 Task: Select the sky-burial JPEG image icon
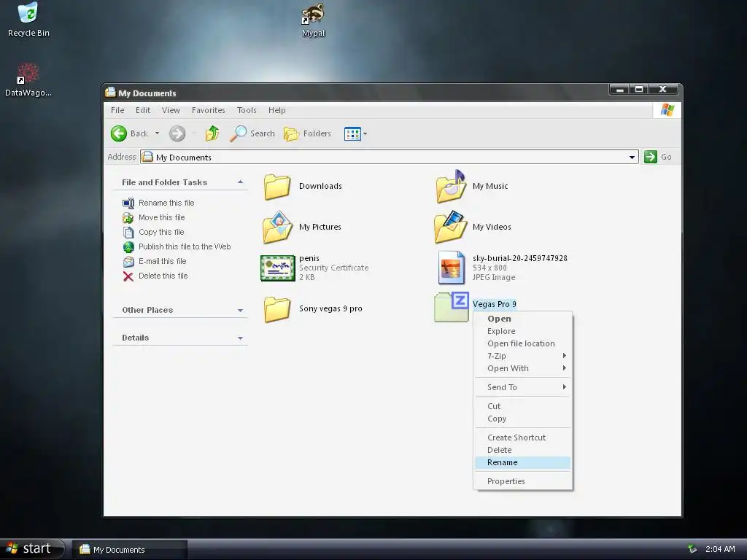(451, 268)
